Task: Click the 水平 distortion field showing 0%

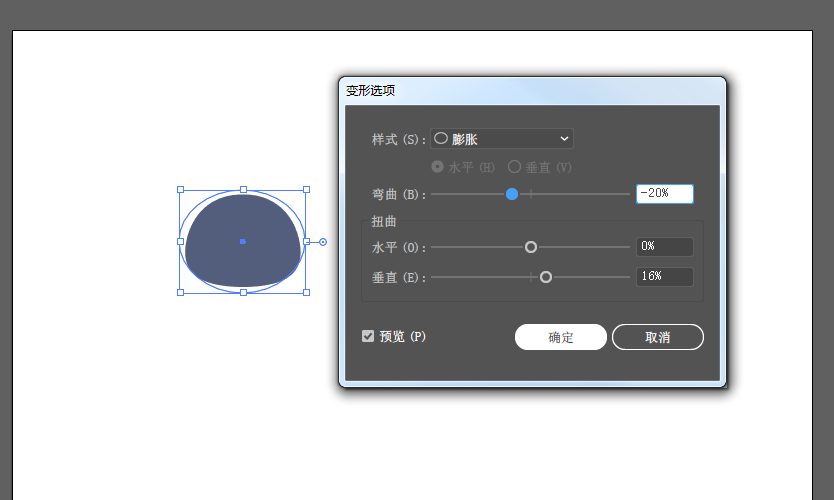Action: pyautogui.click(x=665, y=247)
